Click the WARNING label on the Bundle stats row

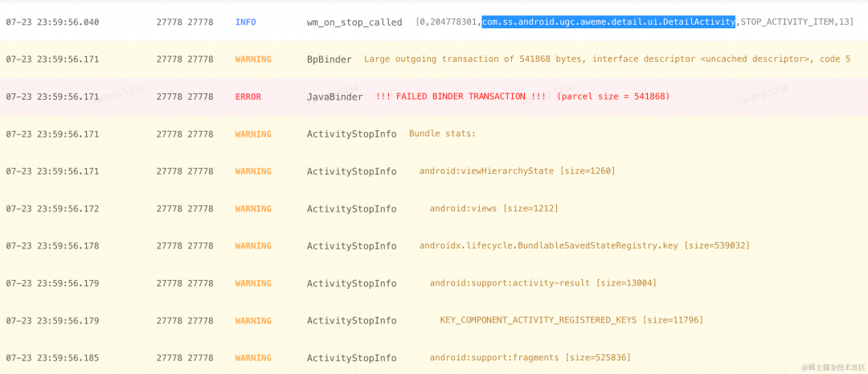tap(253, 134)
